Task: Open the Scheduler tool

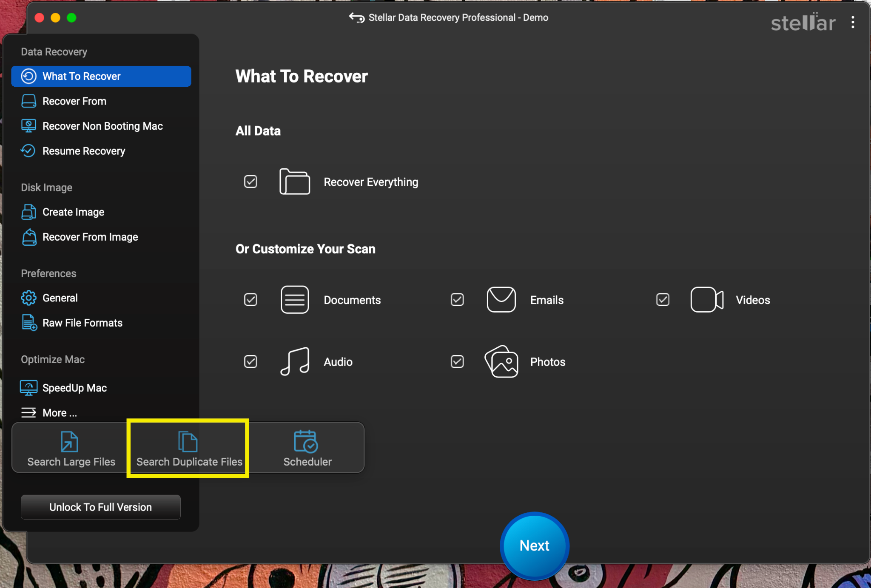Action: pos(307,447)
